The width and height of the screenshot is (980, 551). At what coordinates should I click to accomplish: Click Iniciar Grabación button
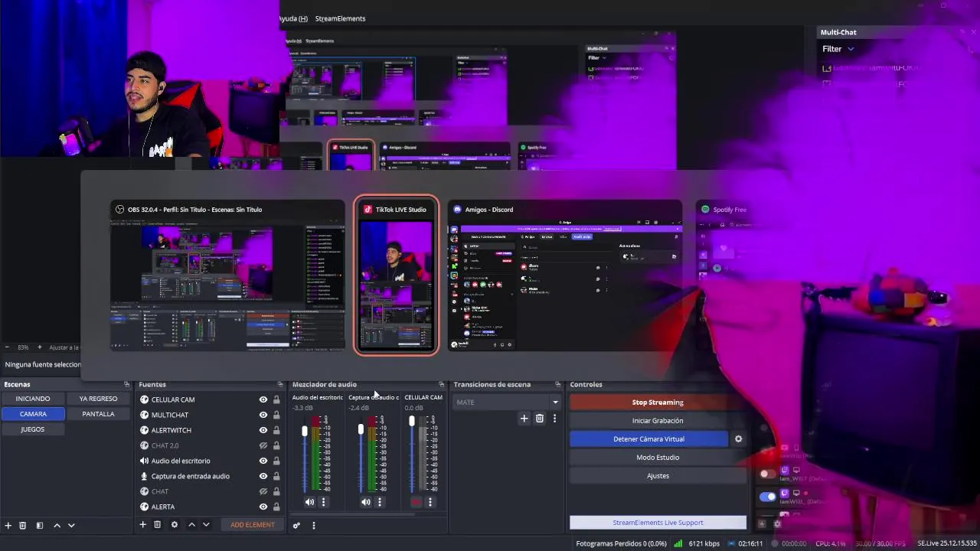click(658, 421)
